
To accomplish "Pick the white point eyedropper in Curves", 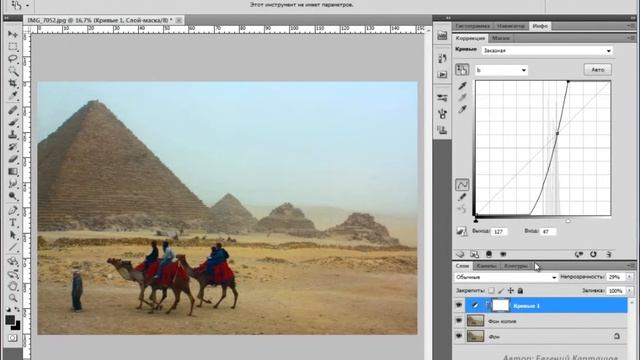I will point(462,109).
